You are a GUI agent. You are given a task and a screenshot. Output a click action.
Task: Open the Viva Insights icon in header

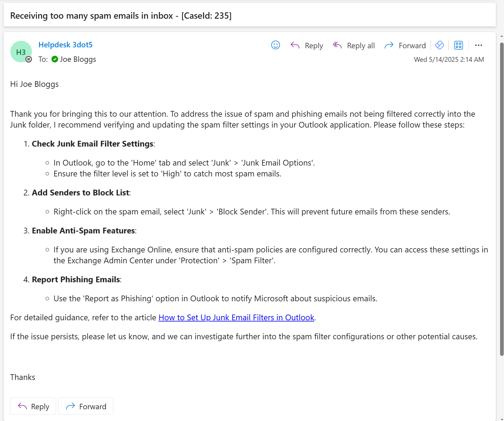point(439,45)
